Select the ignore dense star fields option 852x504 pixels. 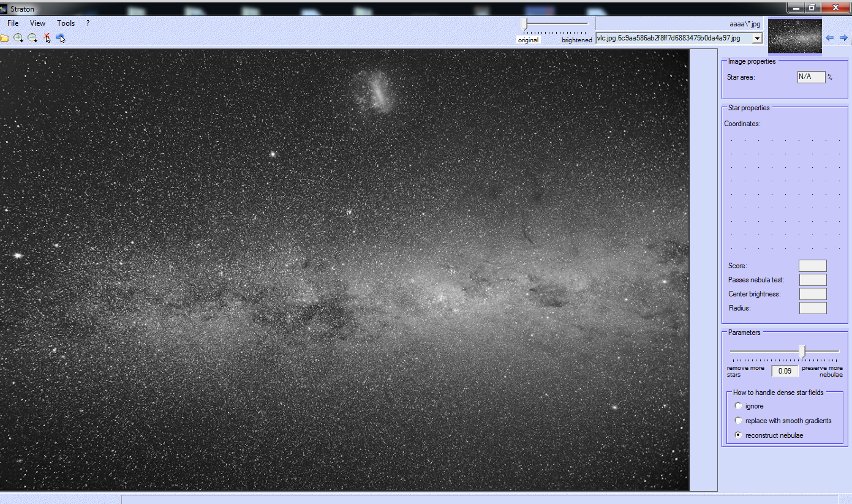(x=738, y=406)
